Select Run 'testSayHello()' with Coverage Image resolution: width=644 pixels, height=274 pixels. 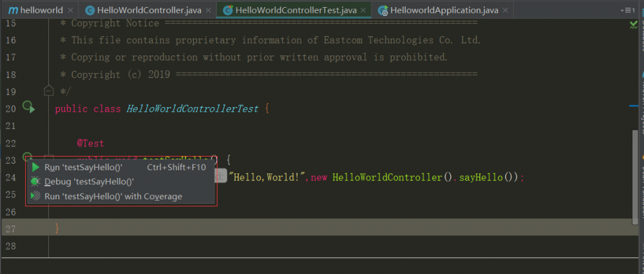point(121,196)
